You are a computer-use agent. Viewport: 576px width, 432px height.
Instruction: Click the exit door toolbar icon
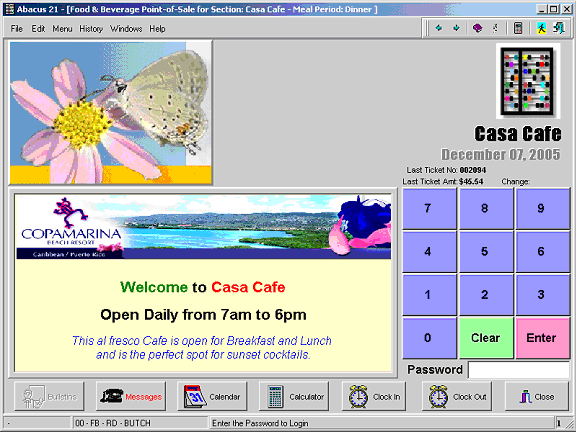click(x=559, y=28)
